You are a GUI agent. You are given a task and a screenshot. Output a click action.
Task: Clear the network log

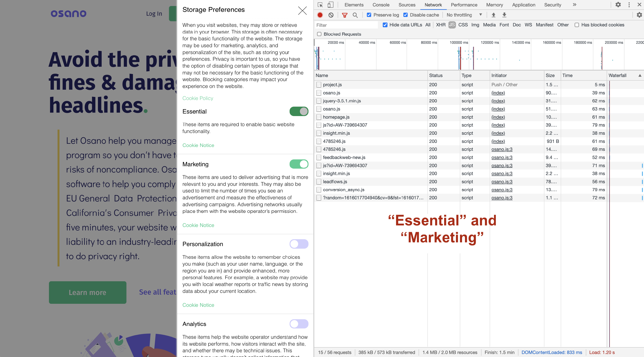click(x=331, y=15)
